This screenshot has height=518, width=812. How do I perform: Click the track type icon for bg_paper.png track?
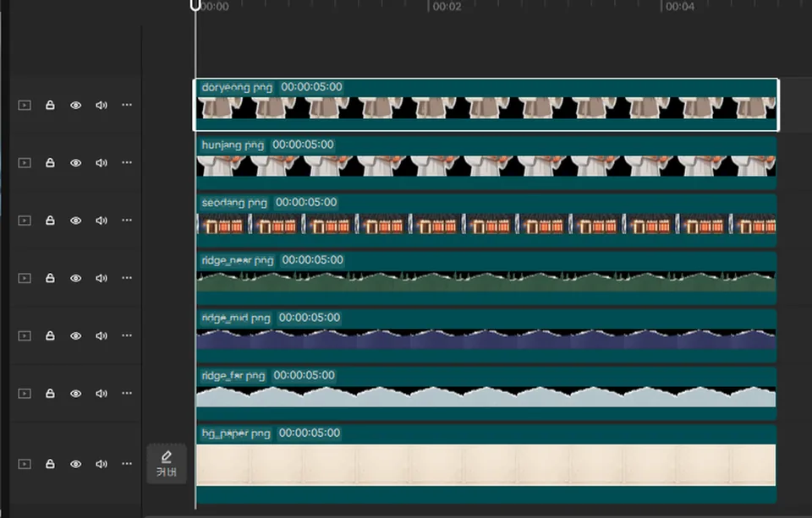pos(25,464)
